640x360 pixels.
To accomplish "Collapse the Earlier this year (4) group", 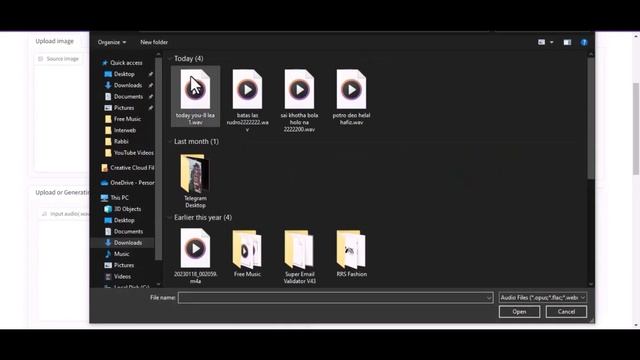I will (x=170, y=218).
